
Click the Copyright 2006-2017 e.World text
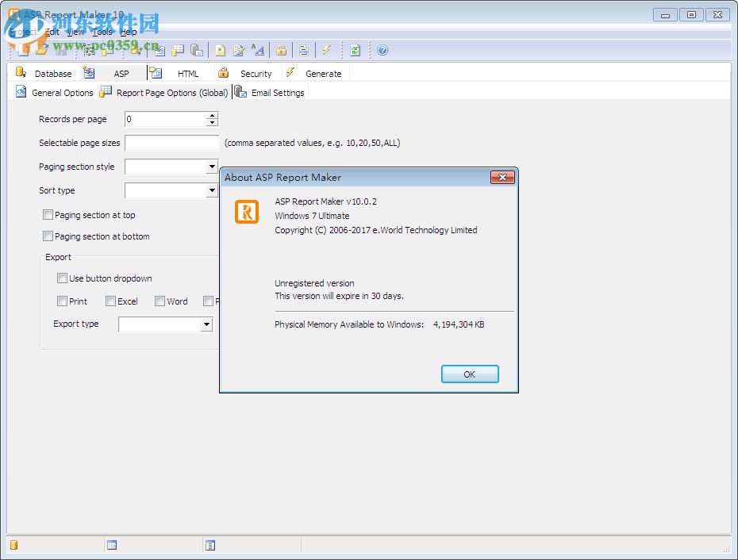375,230
